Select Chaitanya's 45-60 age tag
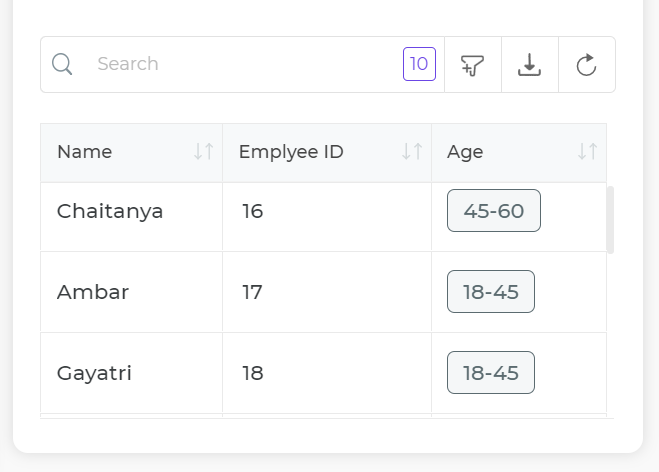Image resolution: width=659 pixels, height=472 pixels. click(x=494, y=211)
